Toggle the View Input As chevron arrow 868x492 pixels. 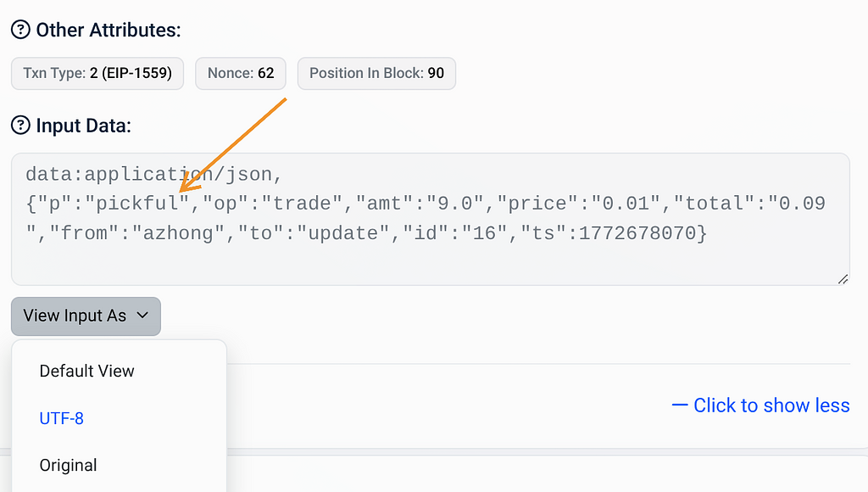pos(142,316)
